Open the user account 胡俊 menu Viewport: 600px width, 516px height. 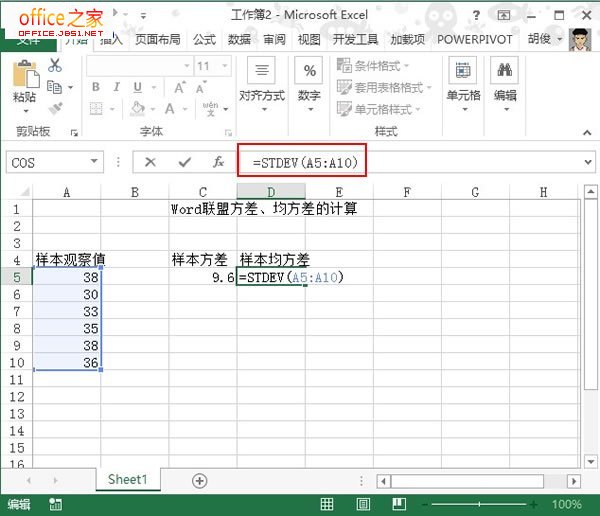tap(545, 39)
